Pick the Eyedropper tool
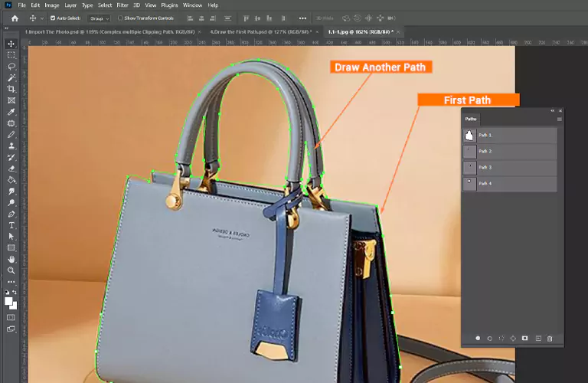The width and height of the screenshot is (588, 383). coord(11,112)
